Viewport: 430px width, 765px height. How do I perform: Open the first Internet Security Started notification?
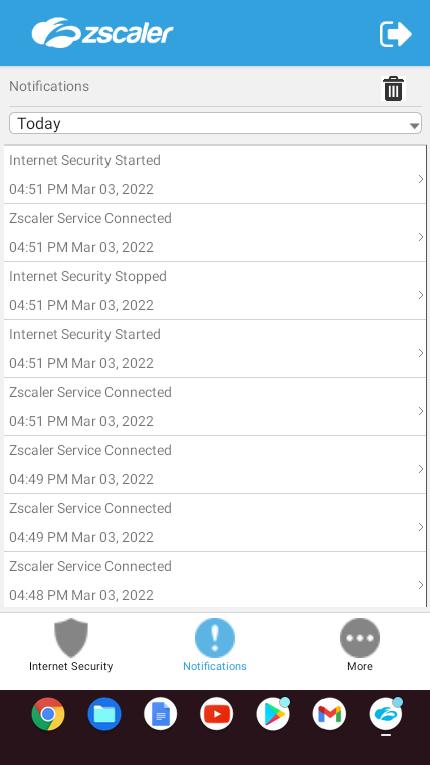click(x=215, y=175)
